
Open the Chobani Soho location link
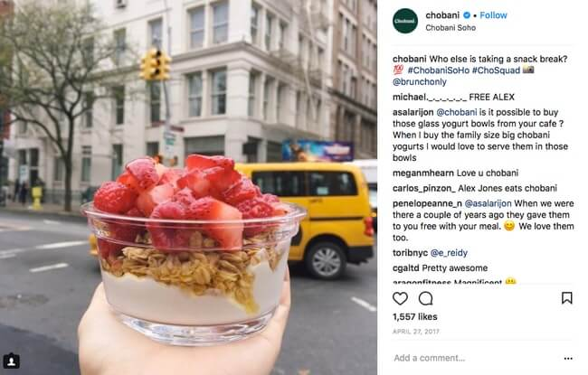[450, 28]
